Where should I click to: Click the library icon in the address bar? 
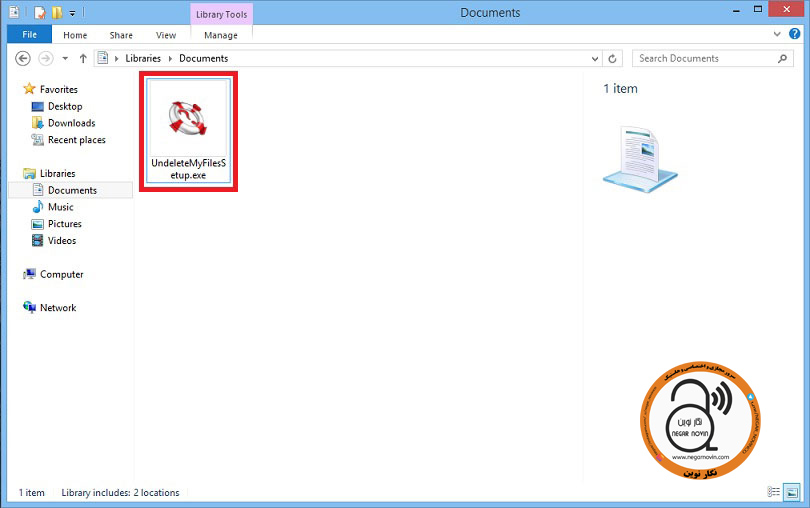point(103,58)
